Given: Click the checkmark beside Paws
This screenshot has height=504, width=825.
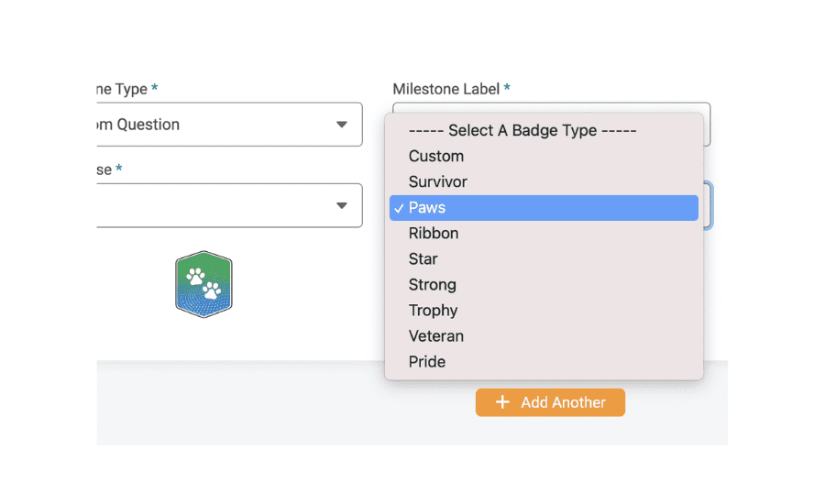Looking at the screenshot, I should pos(399,208).
